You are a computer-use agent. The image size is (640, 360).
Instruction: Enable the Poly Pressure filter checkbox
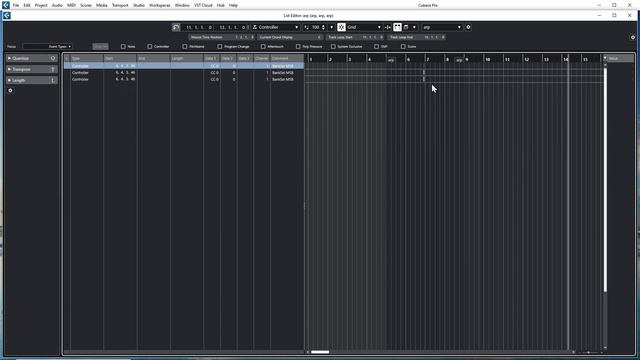tap(298, 47)
